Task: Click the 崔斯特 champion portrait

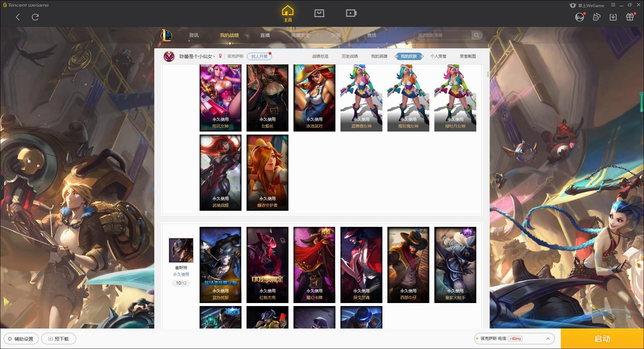Action: (181, 250)
